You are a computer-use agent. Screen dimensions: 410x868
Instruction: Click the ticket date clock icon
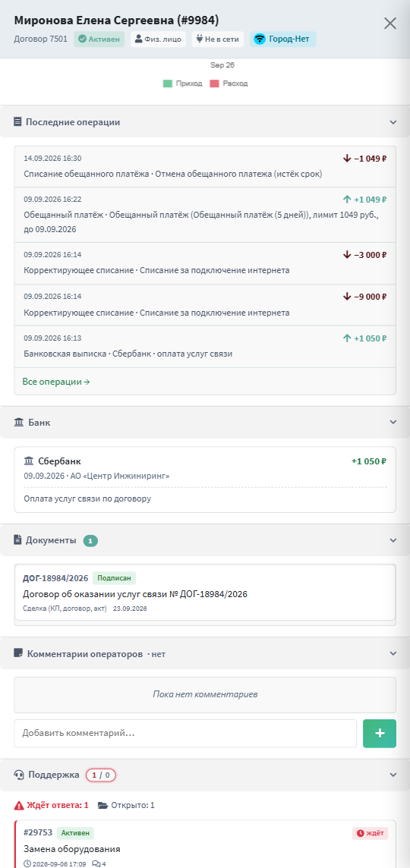point(27,863)
